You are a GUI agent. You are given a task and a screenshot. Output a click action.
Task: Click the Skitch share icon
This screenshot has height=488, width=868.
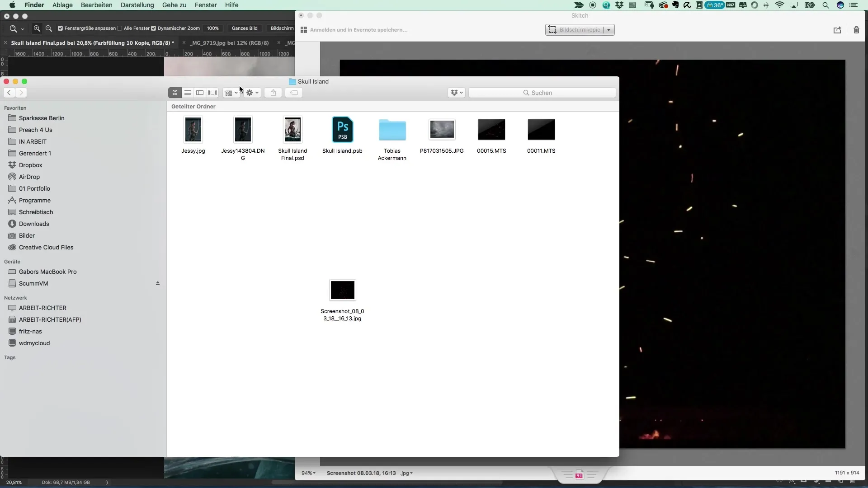point(837,30)
